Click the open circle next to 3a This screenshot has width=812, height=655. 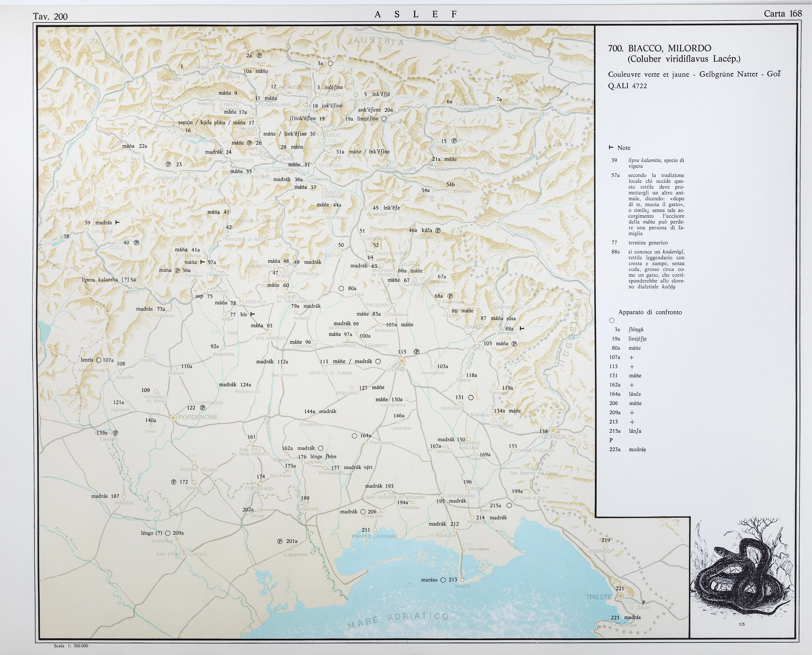point(330,63)
